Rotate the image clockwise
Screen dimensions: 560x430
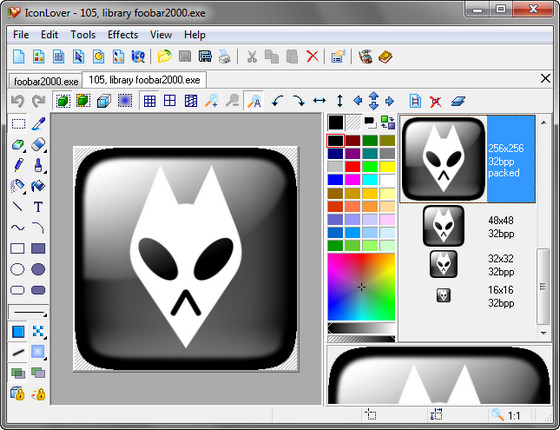(x=298, y=101)
